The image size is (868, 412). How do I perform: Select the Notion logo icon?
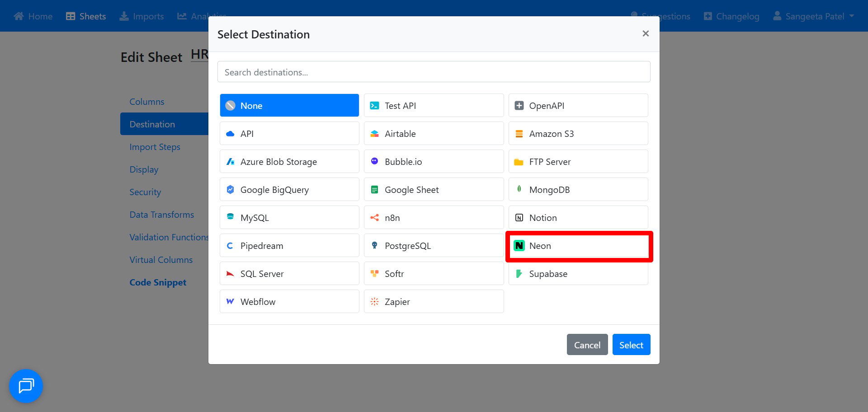(x=519, y=218)
